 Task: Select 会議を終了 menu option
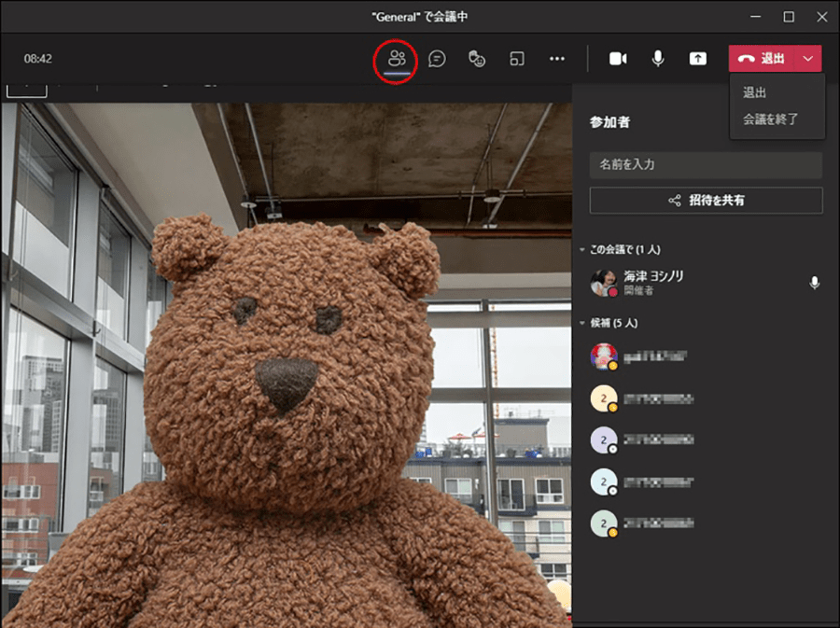click(x=770, y=119)
